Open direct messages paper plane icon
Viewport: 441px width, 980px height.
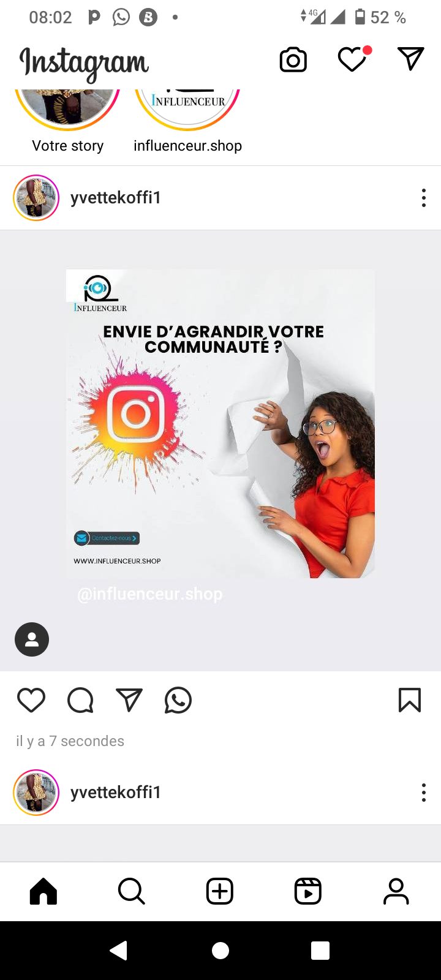(x=410, y=59)
